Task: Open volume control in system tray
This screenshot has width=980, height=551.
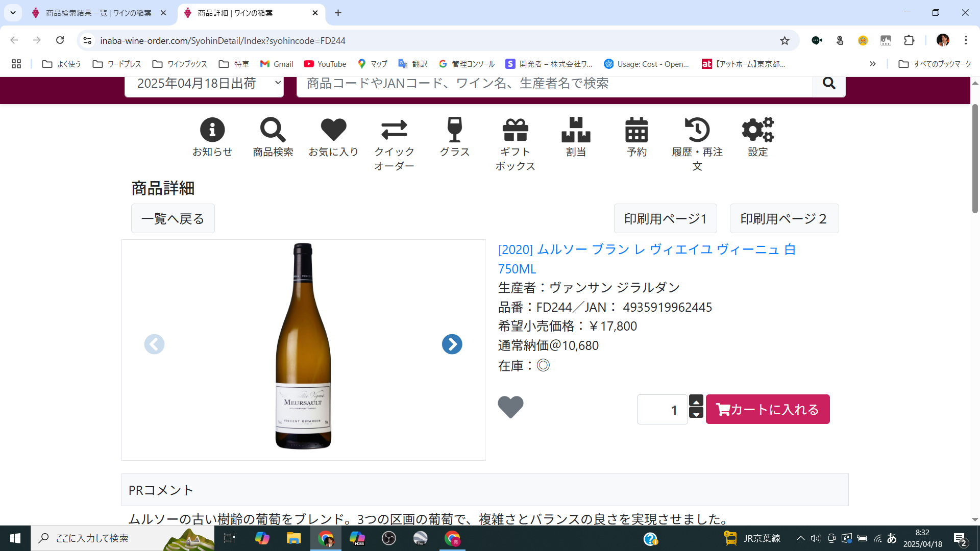Action: click(816, 538)
